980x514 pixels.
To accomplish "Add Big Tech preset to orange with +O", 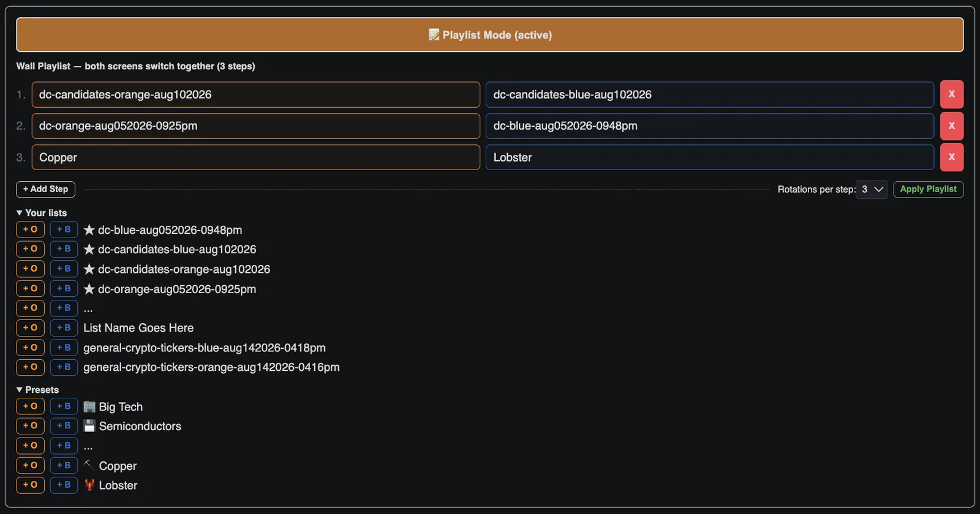I will [30, 406].
